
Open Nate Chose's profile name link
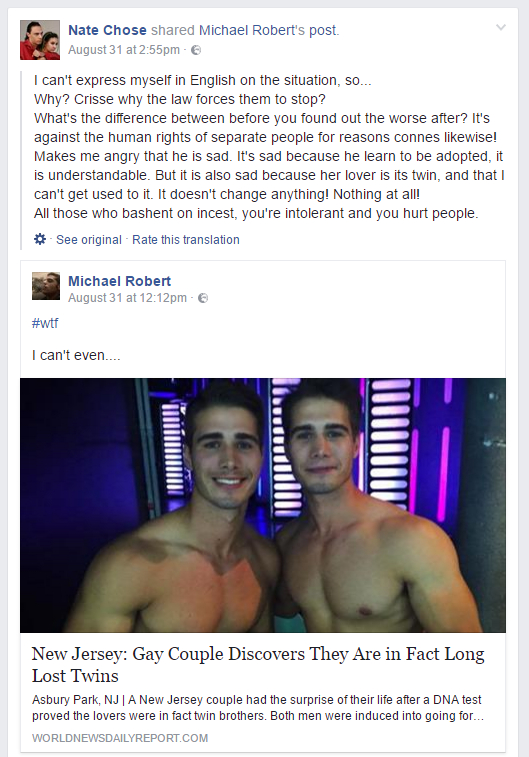tap(107, 30)
